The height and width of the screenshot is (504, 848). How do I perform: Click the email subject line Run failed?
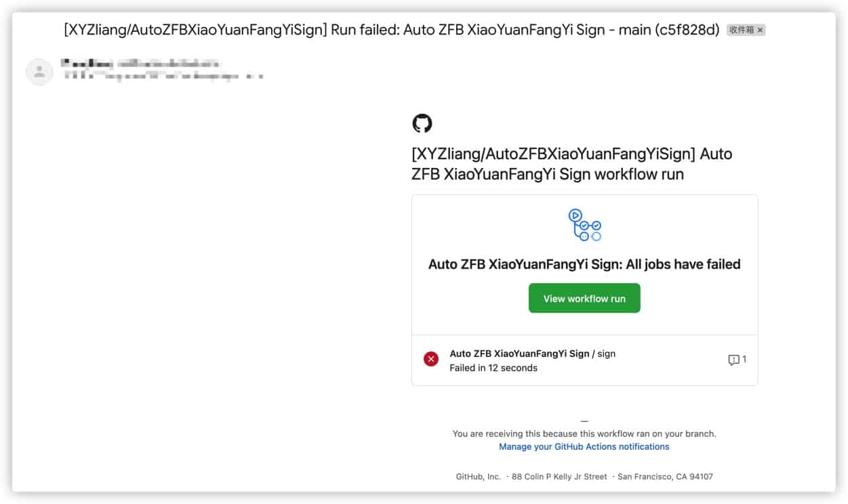coord(392,30)
